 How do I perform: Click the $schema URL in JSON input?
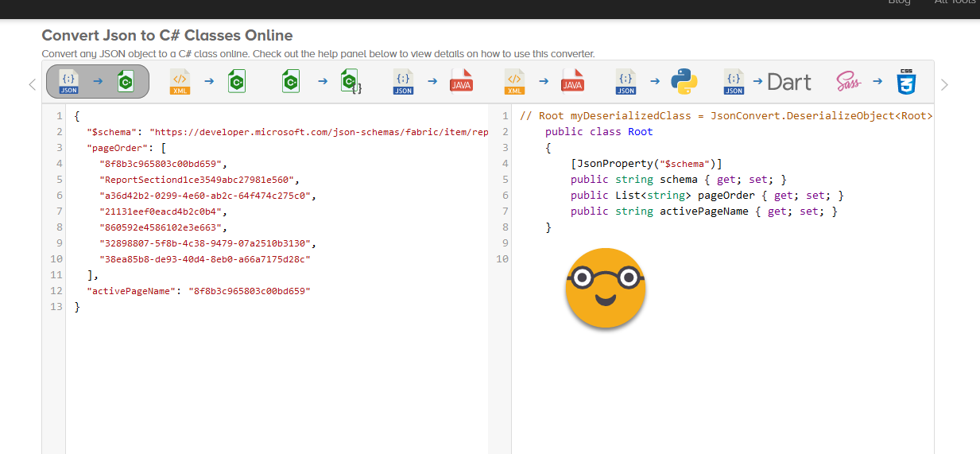pos(318,132)
